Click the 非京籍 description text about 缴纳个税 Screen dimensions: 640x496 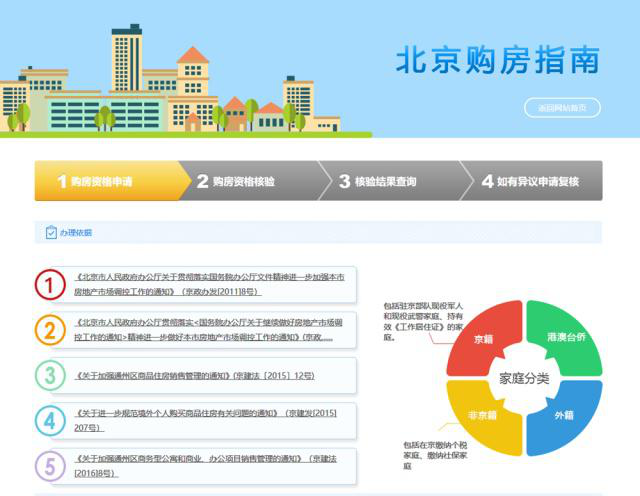[x=435, y=456]
